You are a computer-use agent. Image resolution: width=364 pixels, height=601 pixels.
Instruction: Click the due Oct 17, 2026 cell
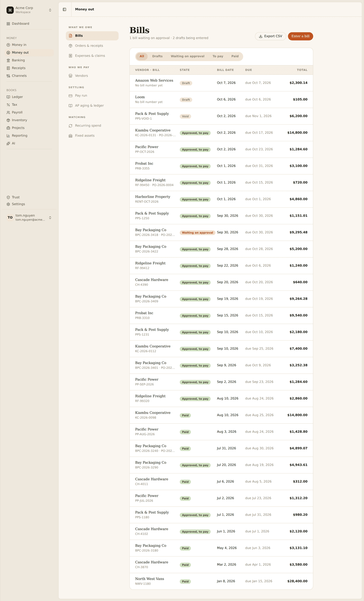point(259,133)
